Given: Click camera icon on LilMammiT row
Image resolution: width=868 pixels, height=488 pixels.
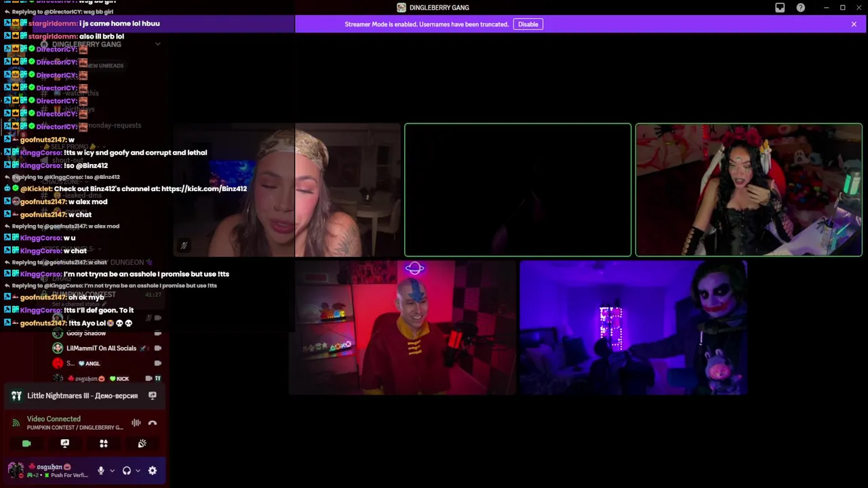Looking at the screenshot, I should point(158,348).
